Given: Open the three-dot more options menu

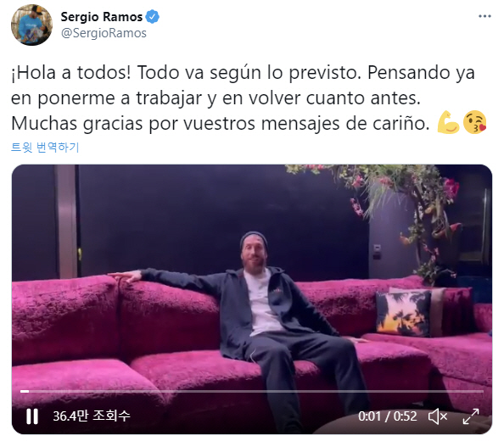Looking at the screenshot, I should coord(484,16).
